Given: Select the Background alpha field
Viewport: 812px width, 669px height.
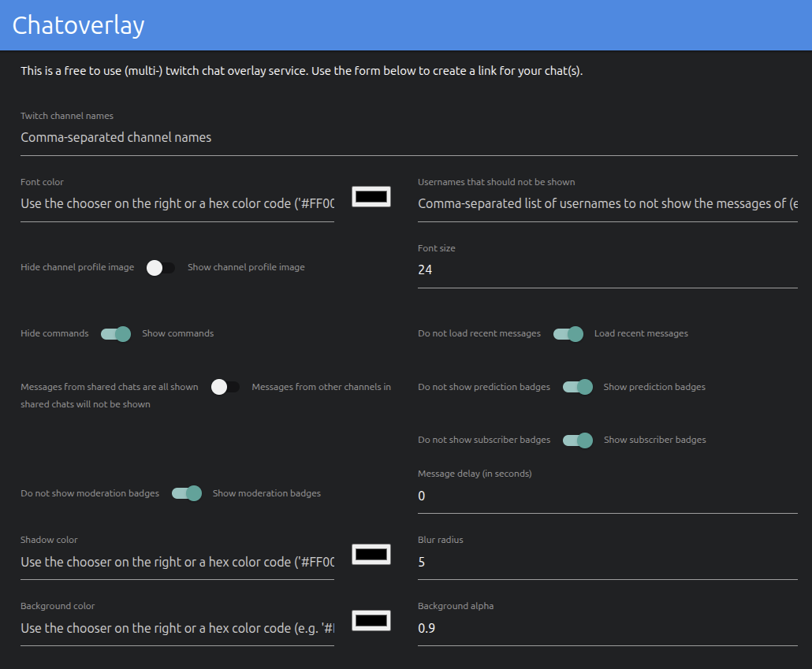Looking at the screenshot, I should coord(607,628).
